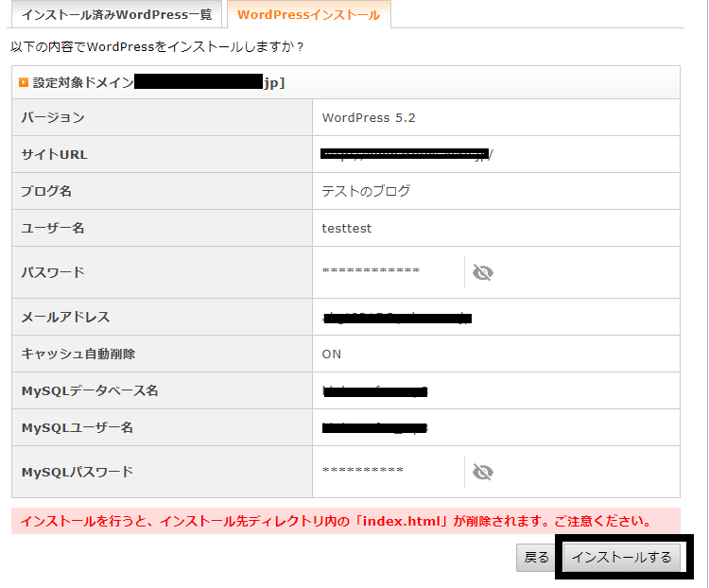Click the red index.html warning banner
This screenshot has width=709, height=588.
pos(345,521)
